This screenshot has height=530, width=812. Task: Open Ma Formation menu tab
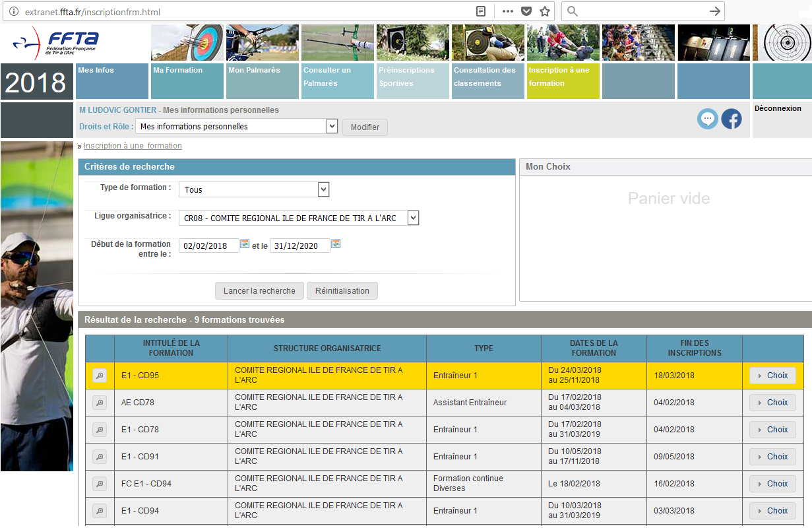(x=187, y=81)
